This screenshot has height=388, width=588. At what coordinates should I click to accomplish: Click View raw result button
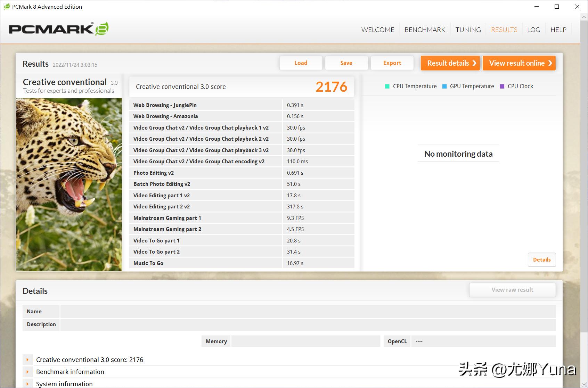click(x=513, y=290)
